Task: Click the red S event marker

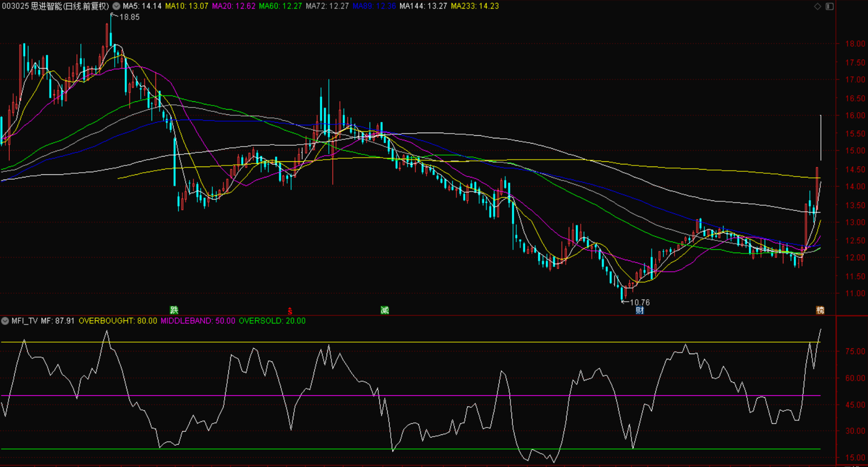Action: pos(290,311)
